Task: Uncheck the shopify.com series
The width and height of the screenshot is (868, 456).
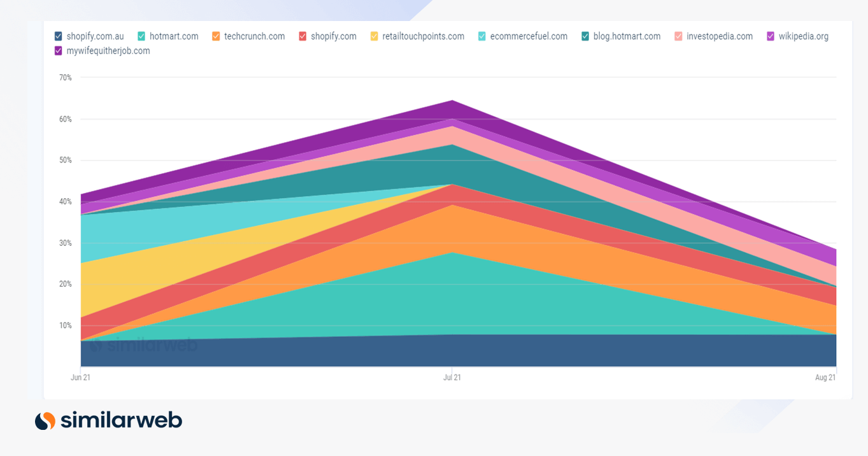Action: [302, 36]
